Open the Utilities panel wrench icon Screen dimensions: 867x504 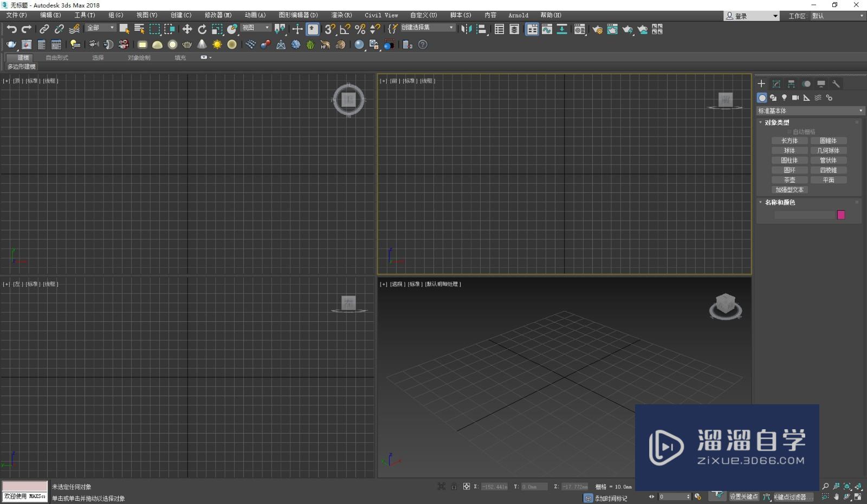pos(836,84)
